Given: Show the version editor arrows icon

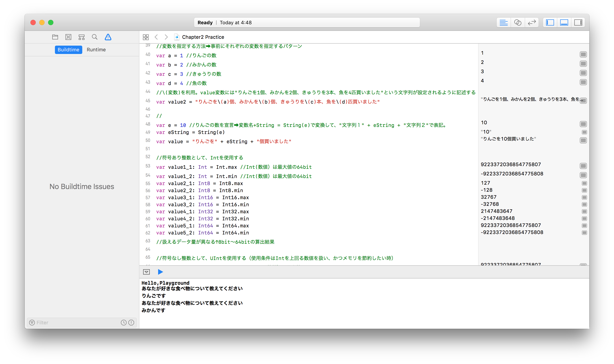Looking at the screenshot, I should coord(532,22).
